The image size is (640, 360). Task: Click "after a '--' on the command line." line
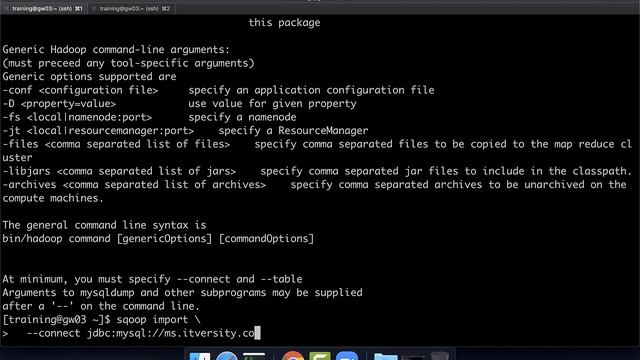click(101, 306)
